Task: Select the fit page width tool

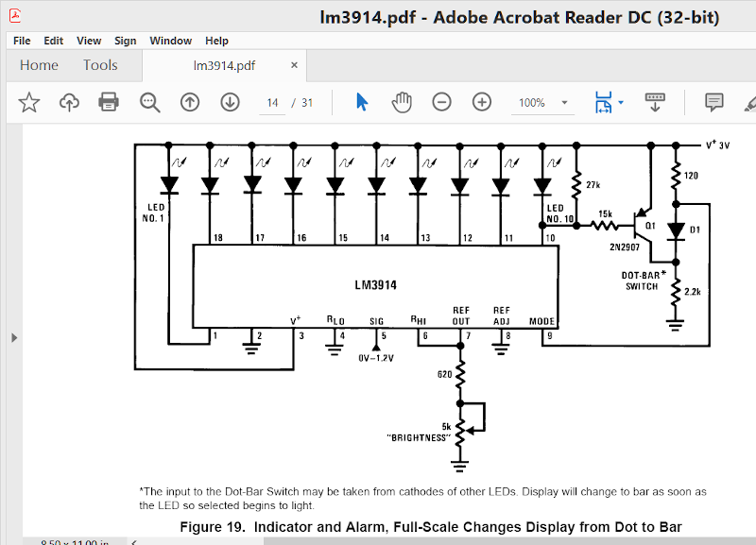Action: coord(604,102)
